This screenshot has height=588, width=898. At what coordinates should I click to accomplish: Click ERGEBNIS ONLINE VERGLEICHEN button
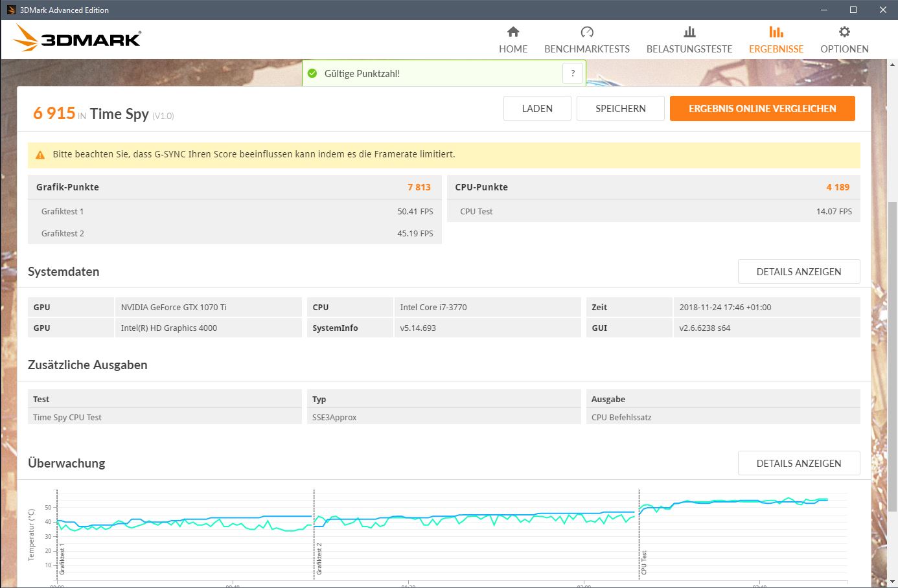(763, 109)
